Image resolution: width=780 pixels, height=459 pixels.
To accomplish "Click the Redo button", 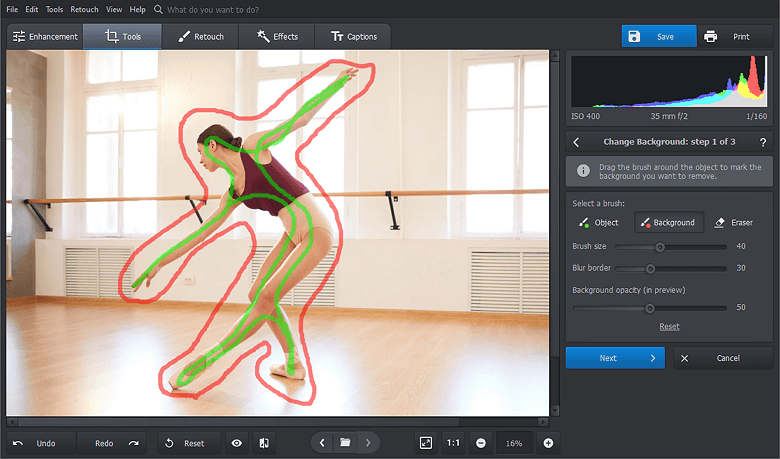I will (x=111, y=443).
